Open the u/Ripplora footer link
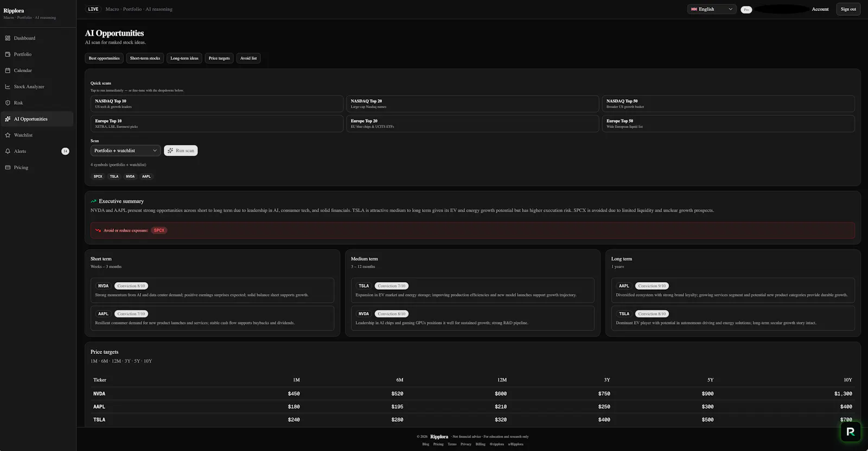This screenshot has height=451, width=868. (x=516, y=444)
